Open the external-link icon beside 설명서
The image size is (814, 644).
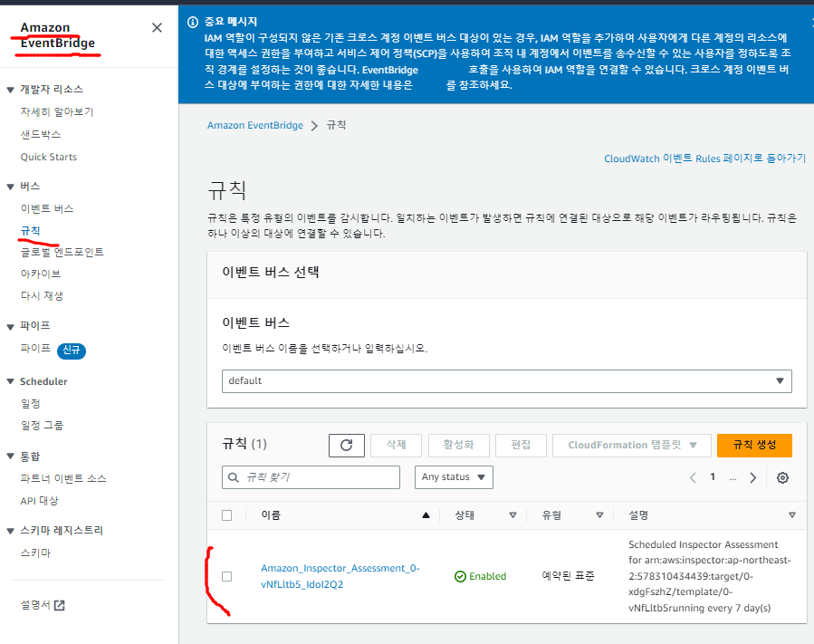(x=60, y=605)
